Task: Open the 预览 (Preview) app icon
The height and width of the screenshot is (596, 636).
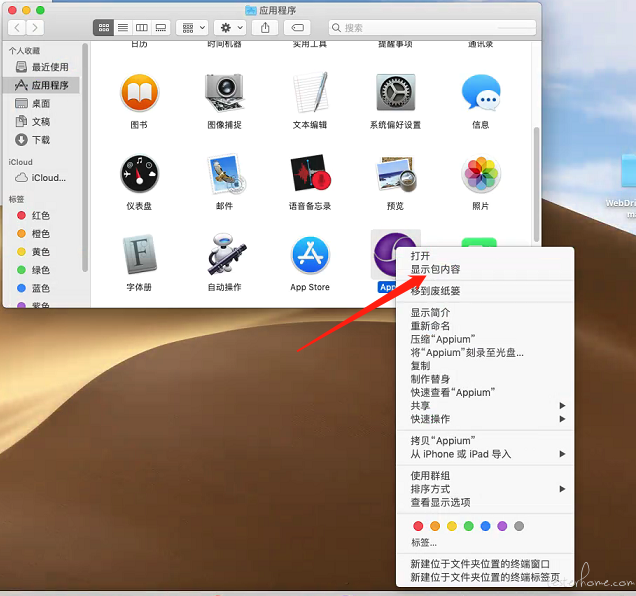Action: [396, 174]
